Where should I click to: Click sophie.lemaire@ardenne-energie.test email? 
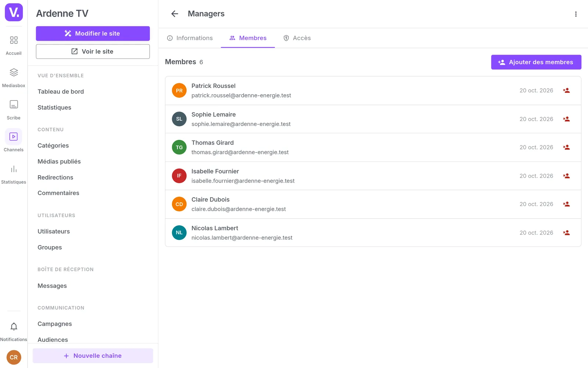click(241, 124)
